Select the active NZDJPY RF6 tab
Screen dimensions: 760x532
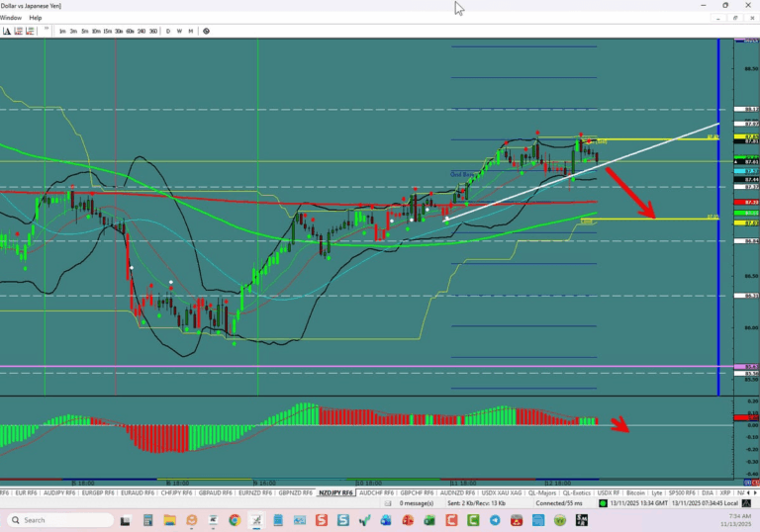[335, 492]
